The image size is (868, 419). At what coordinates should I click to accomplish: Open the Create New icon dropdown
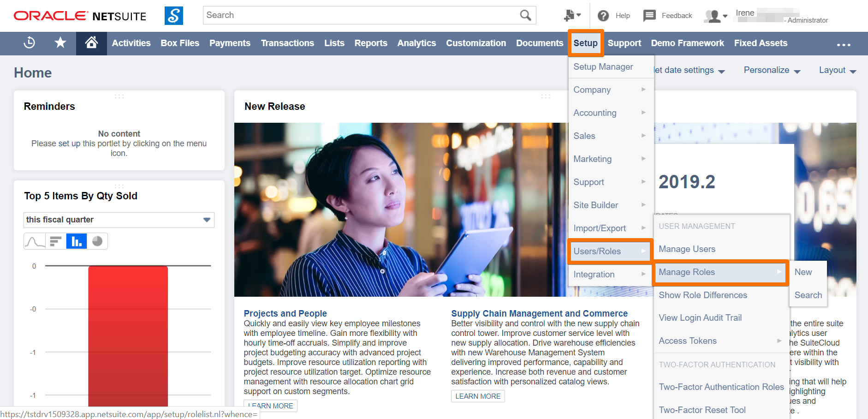[572, 16]
